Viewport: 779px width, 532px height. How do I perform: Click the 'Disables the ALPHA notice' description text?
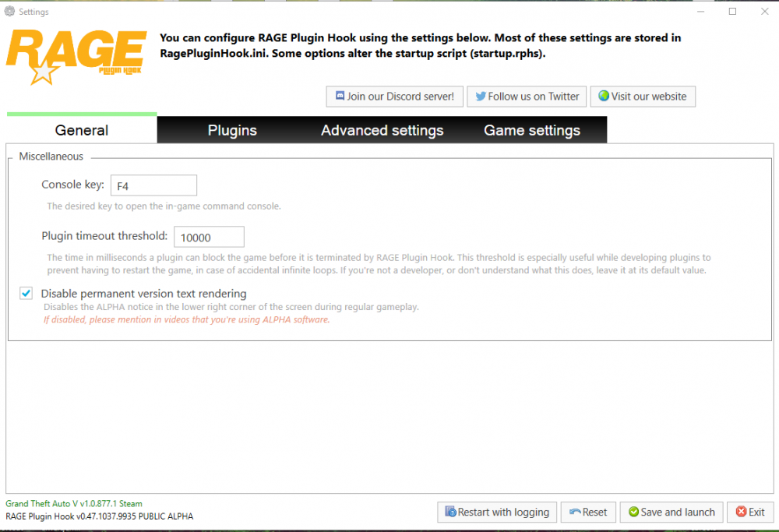click(231, 307)
